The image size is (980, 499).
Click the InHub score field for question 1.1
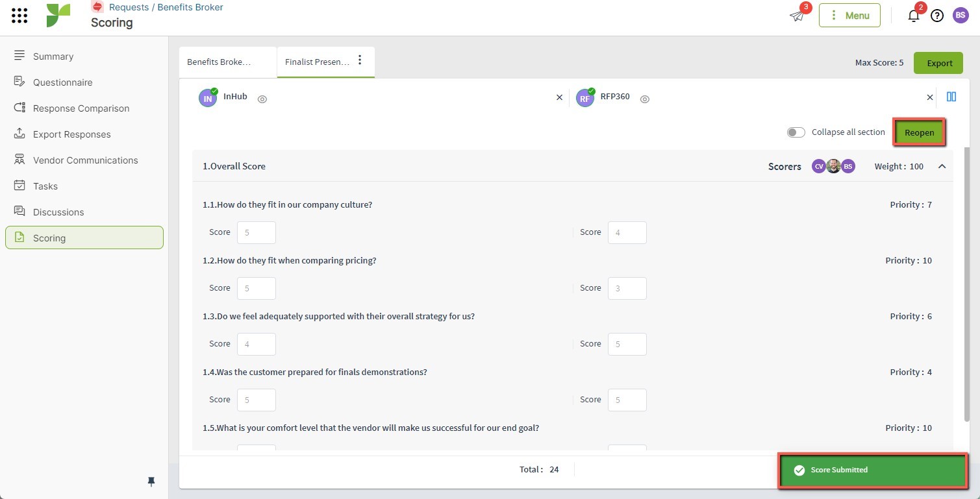click(x=257, y=232)
